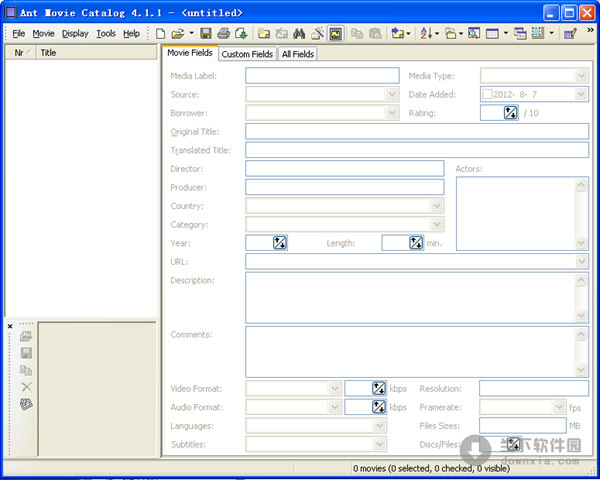
Task: Load picture icon in picture panel
Action: 26,336
